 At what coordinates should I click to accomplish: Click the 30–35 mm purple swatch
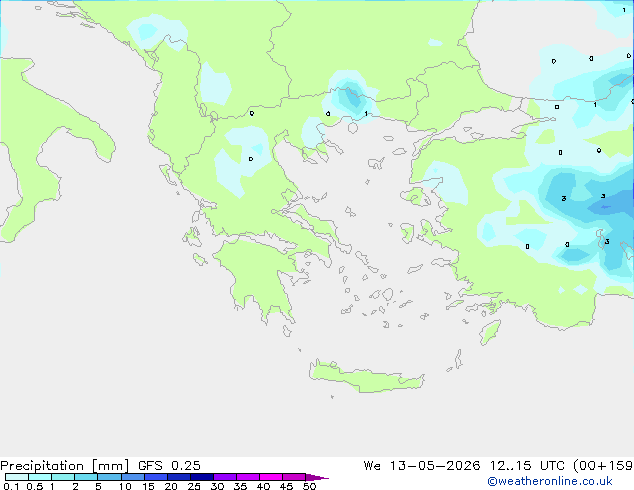(225, 477)
